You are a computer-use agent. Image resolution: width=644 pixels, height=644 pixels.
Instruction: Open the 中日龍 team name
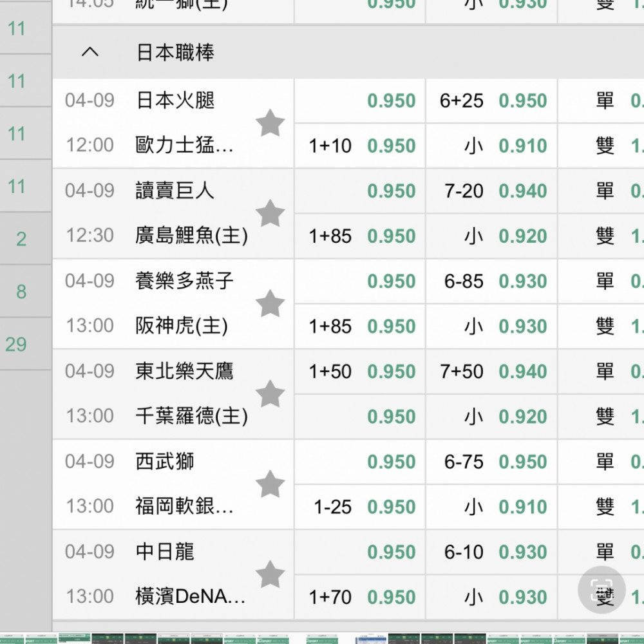165,552
